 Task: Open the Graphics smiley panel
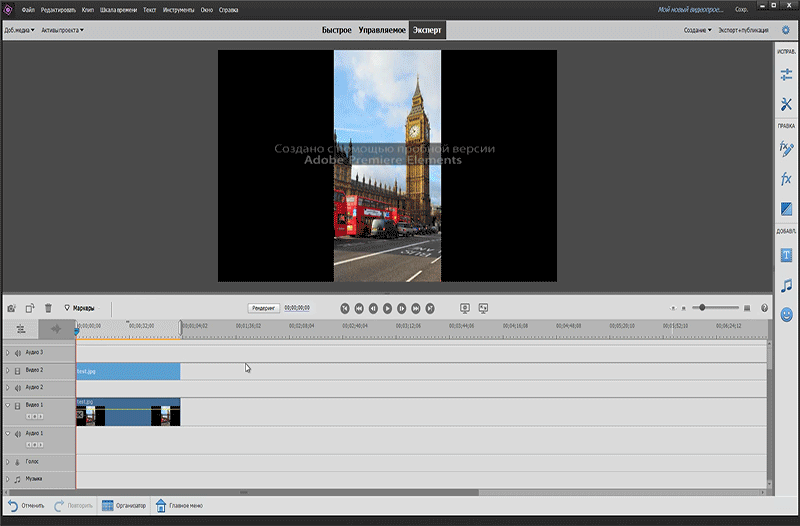click(x=786, y=314)
